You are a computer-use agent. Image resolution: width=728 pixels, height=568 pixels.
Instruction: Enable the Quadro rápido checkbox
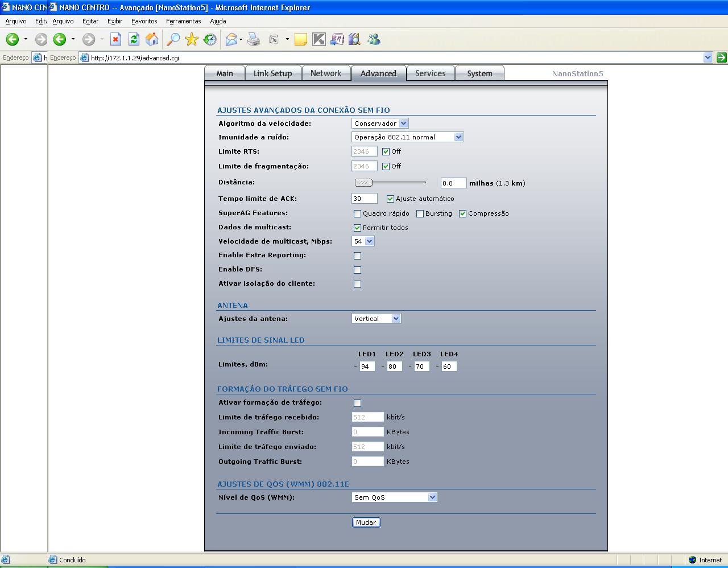pos(357,214)
